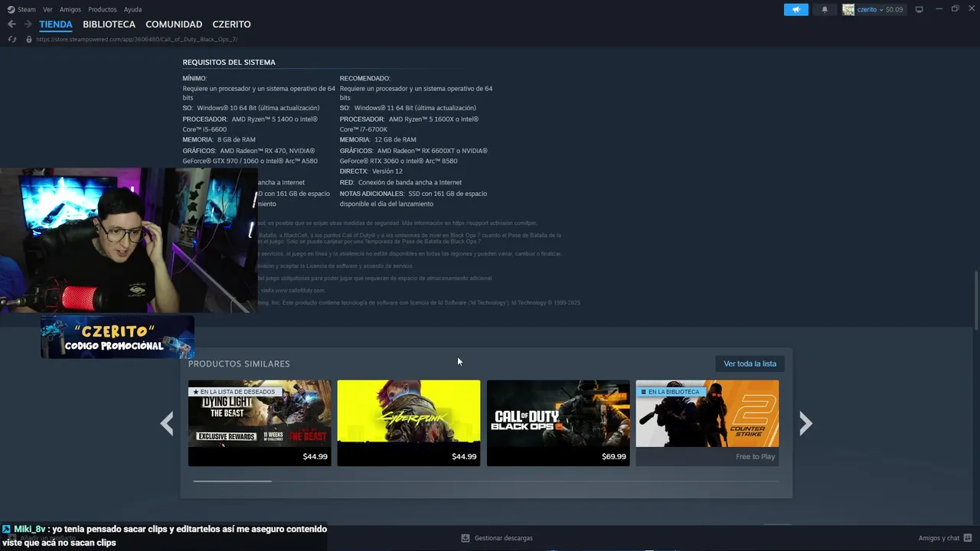Open the Productos menu
The width and height of the screenshot is (980, 551).
coord(102,9)
